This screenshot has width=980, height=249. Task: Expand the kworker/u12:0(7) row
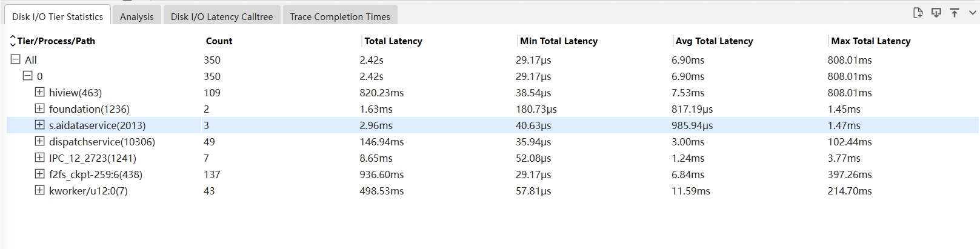tap(39, 190)
